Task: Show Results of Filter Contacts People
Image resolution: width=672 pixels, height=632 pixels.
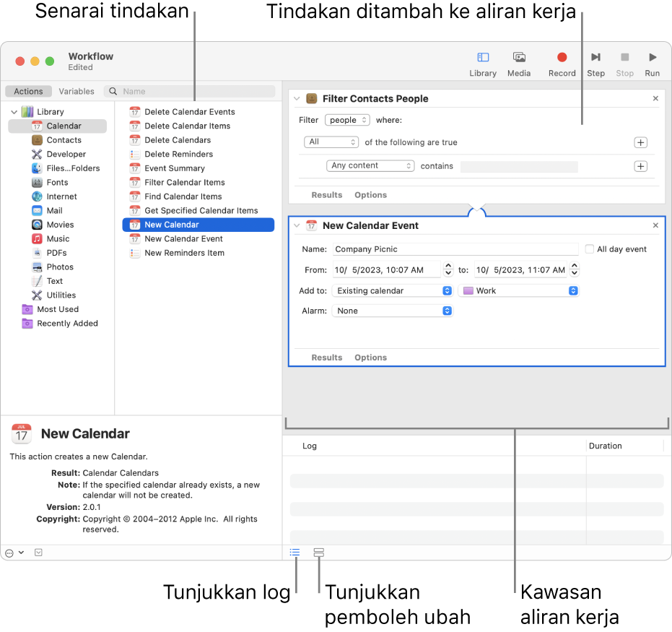Action: tap(326, 195)
